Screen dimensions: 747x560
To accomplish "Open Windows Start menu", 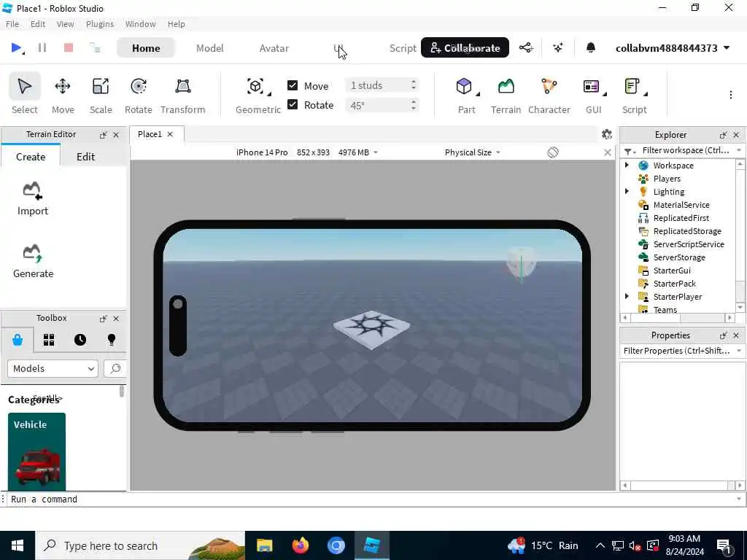I will click(18, 545).
